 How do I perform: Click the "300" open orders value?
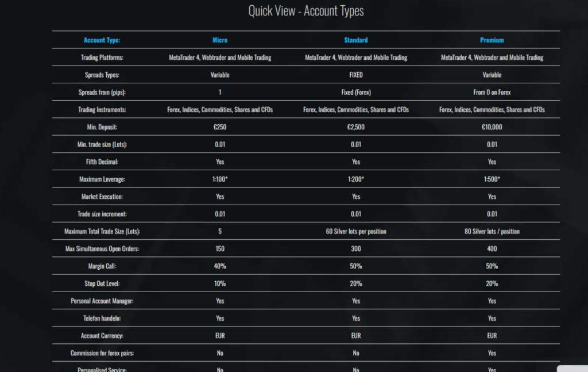pyautogui.click(x=356, y=249)
